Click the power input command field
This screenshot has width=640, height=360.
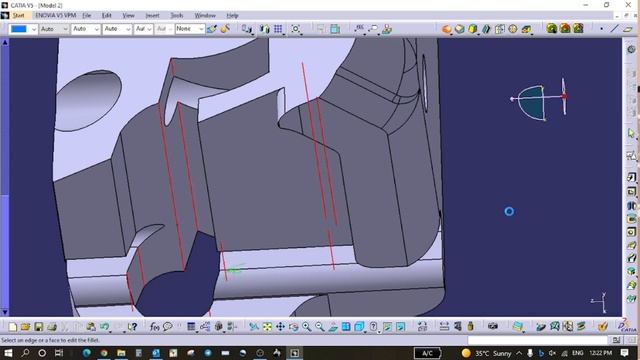pos(539,340)
